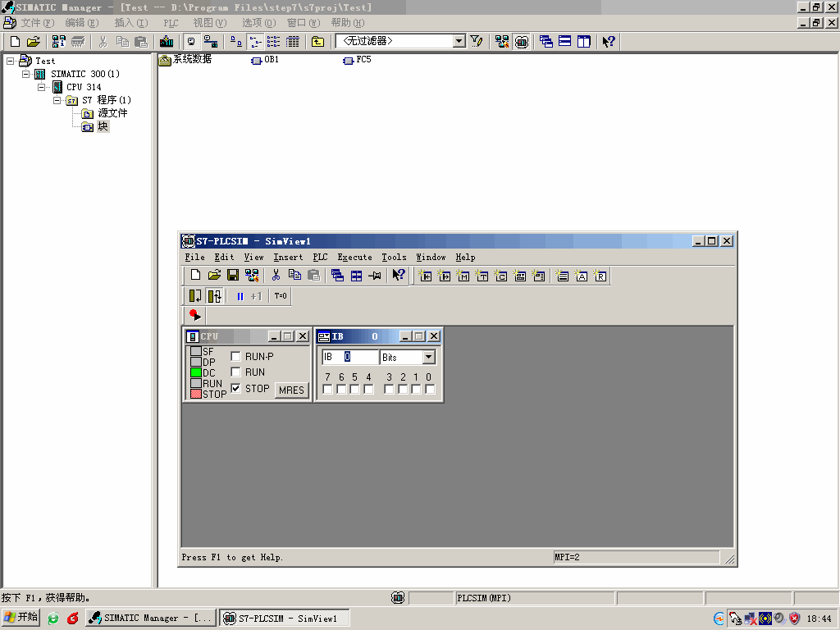Screen dimensions: 840x630
Task: Click the always-on-top pin icon in PLCSIM
Action: point(375,276)
